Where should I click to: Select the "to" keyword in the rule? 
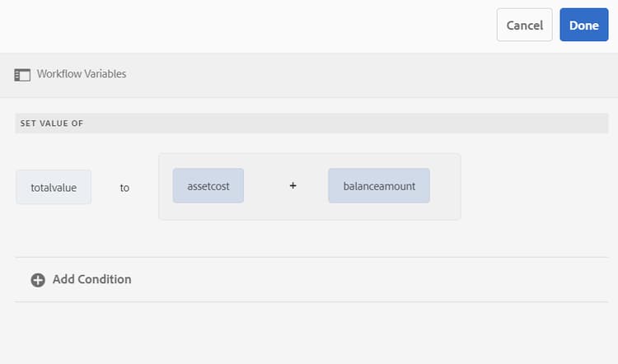[x=124, y=187]
